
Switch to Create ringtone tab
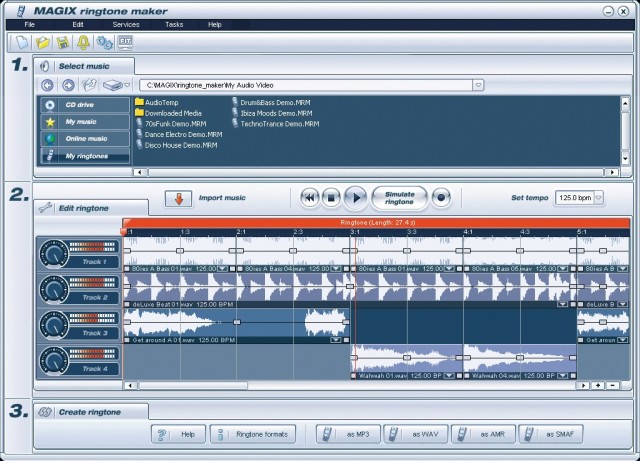[x=89, y=412]
